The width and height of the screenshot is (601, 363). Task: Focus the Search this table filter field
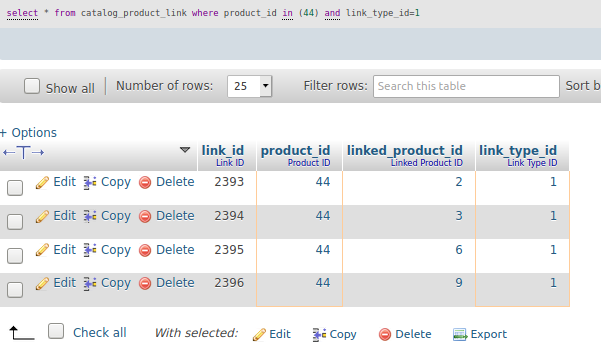[466, 86]
